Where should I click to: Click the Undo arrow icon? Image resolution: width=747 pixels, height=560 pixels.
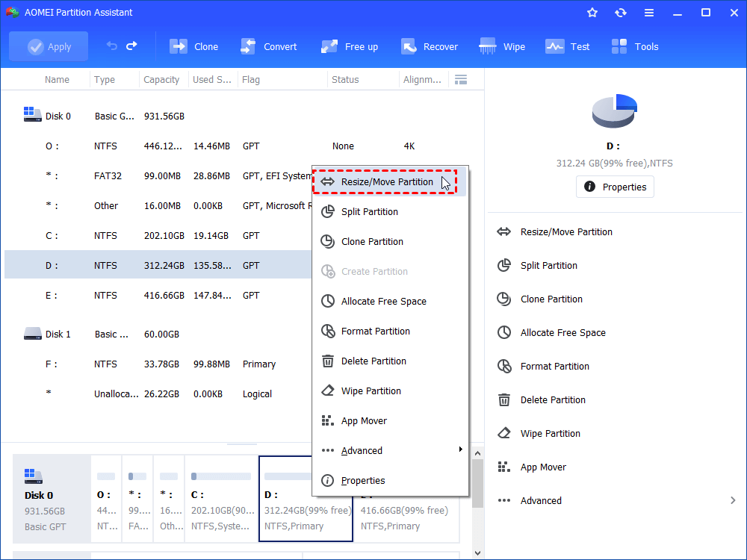tap(113, 46)
